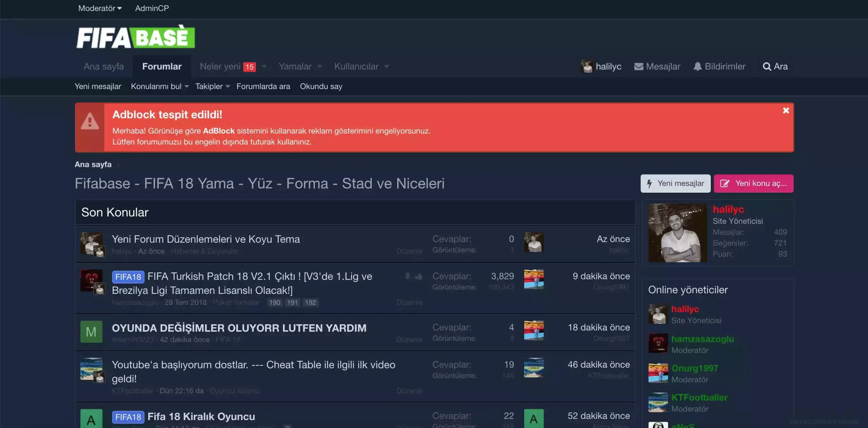This screenshot has height=428, width=868.
Task: Click the halilyc avatar in the navigation bar
Action: pyautogui.click(x=587, y=66)
